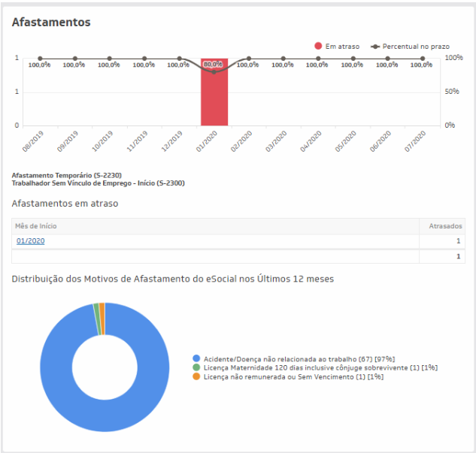476x453 pixels.
Task: Select the thin orange donut slice
Action: coord(102,308)
